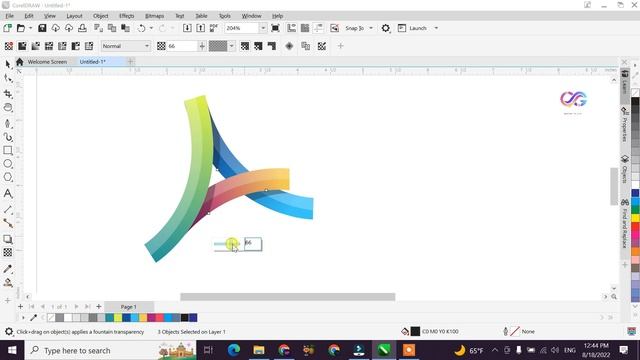
Task: Select the Shape tool
Action: point(8,78)
